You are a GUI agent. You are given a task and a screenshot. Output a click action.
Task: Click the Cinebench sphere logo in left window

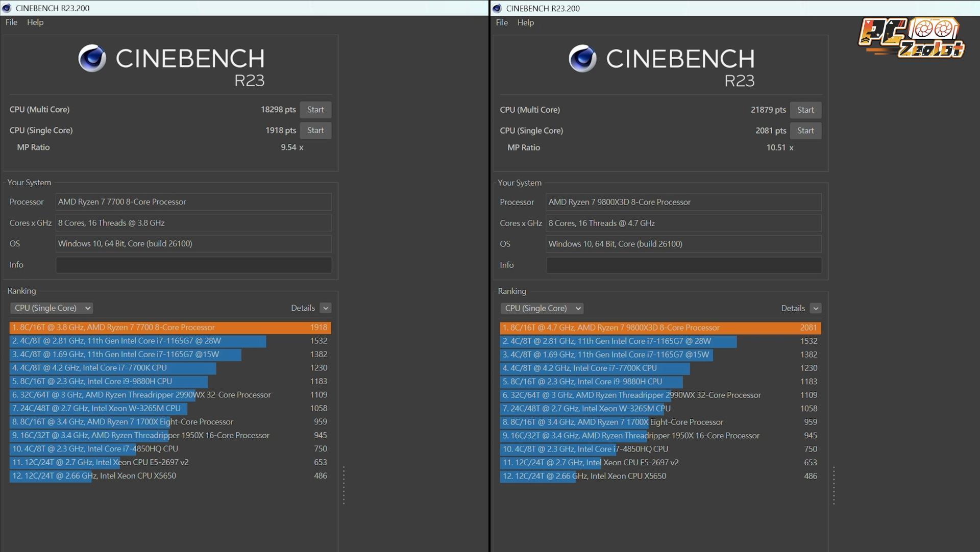click(92, 59)
